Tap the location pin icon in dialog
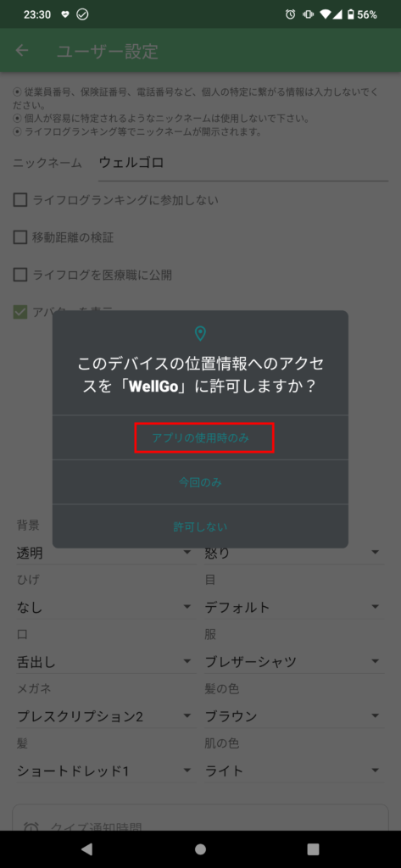The height and width of the screenshot is (868, 401). tap(200, 333)
